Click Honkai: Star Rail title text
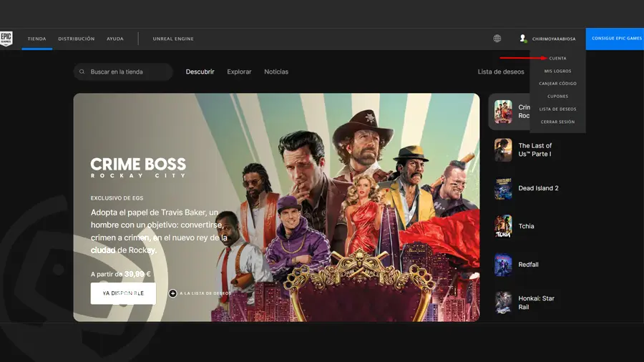Viewport: 644px width, 362px height. click(537, 303)
